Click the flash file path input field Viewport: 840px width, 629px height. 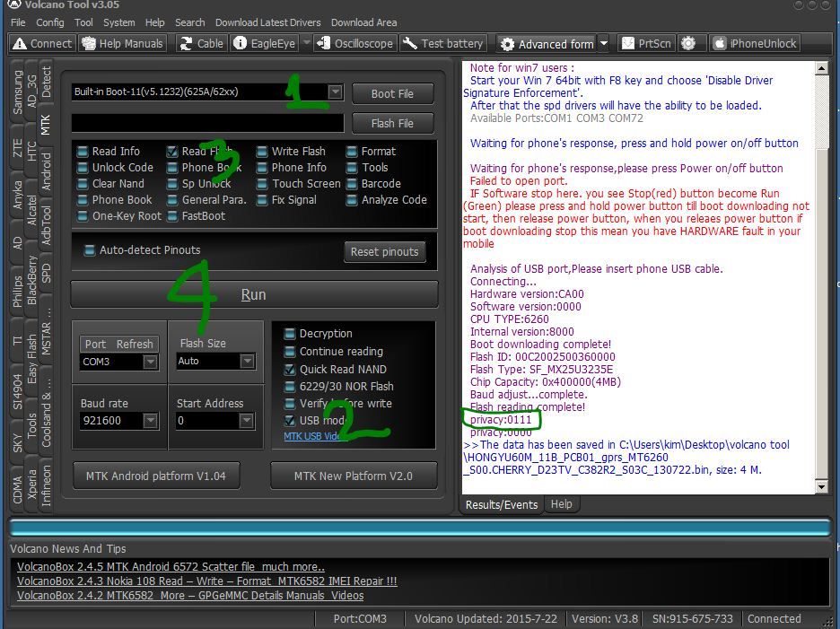click(x=206, y=123)
